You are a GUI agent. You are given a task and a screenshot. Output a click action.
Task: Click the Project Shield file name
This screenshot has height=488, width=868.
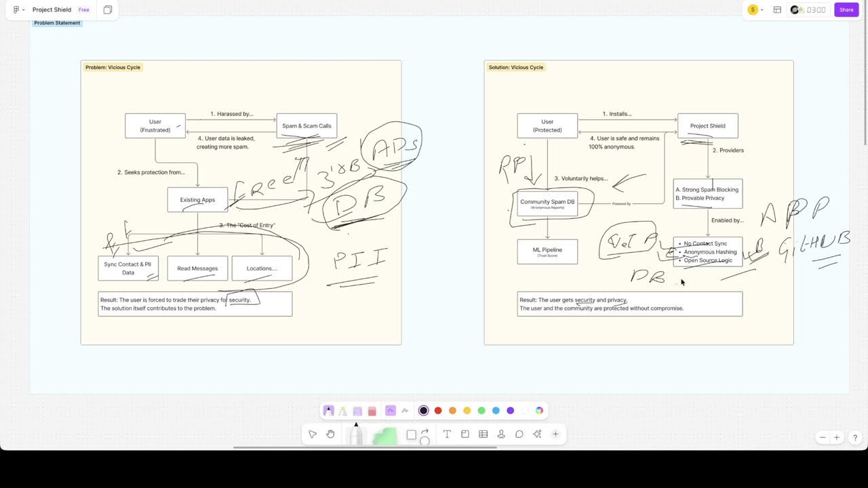tap(52, 9)
